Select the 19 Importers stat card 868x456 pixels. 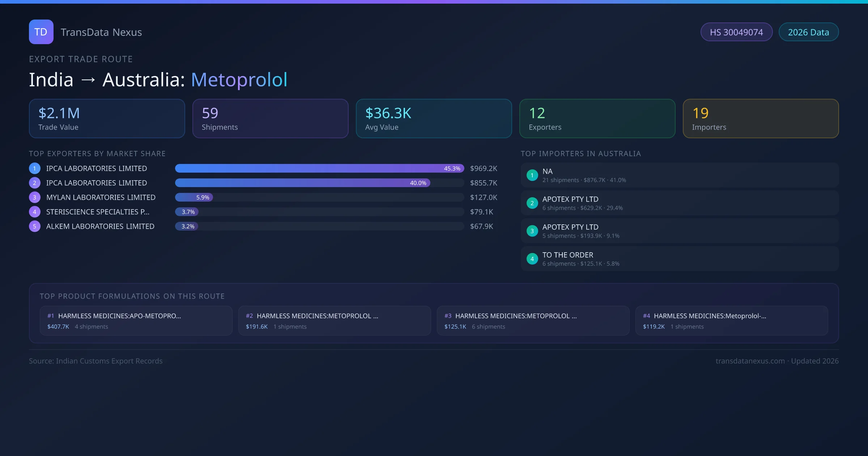761,118
